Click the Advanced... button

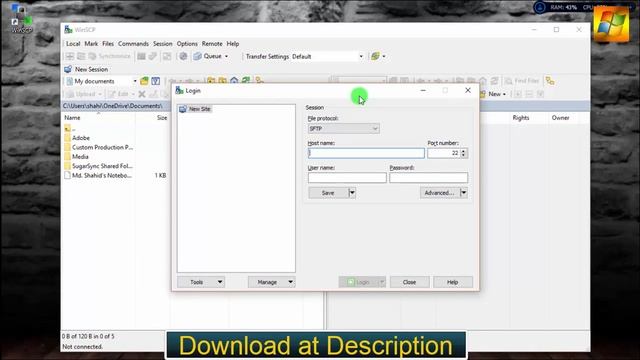click(x=440, y=193)
